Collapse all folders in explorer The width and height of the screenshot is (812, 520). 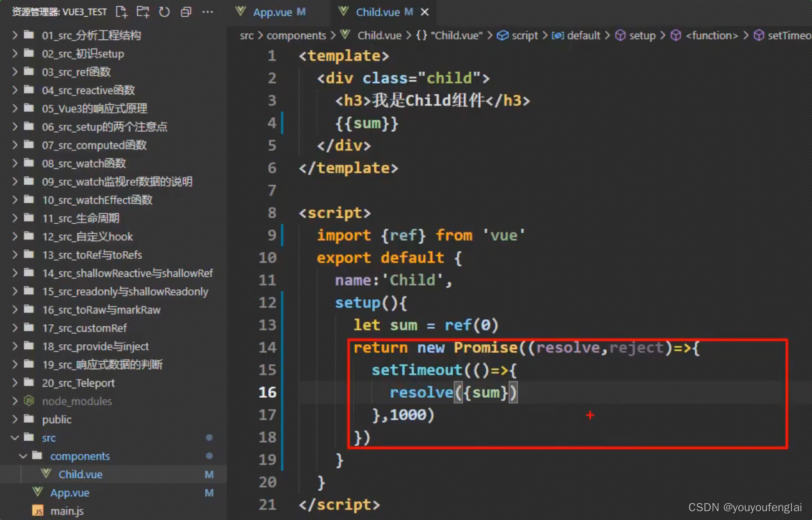(186, 12)
